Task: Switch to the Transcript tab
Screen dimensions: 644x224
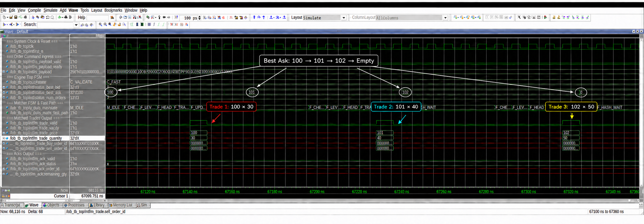Action: click(12, 205)
